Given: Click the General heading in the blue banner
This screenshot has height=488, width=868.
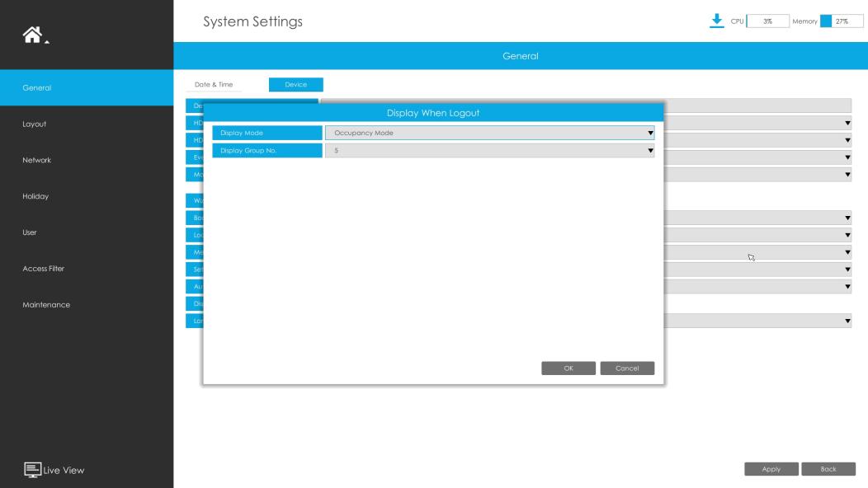Looking at the screenshot, I should 521,56.
